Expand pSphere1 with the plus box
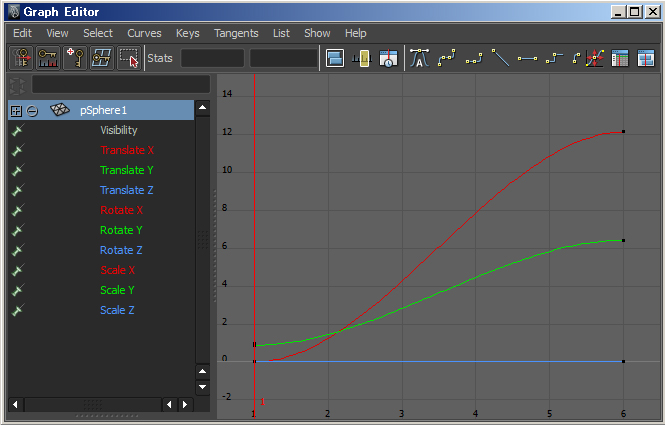Screen dimensions: 665x425 coord(16,111)
